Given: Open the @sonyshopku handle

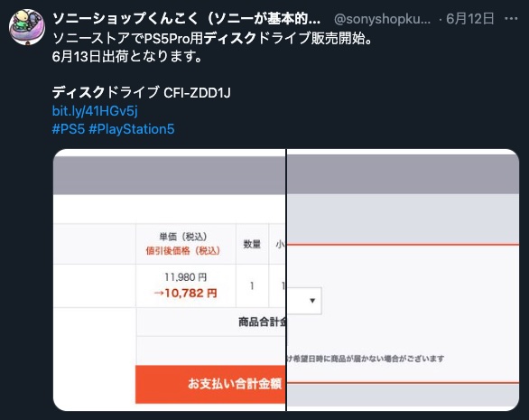Looking at the screenshot, I should [382, 19].
